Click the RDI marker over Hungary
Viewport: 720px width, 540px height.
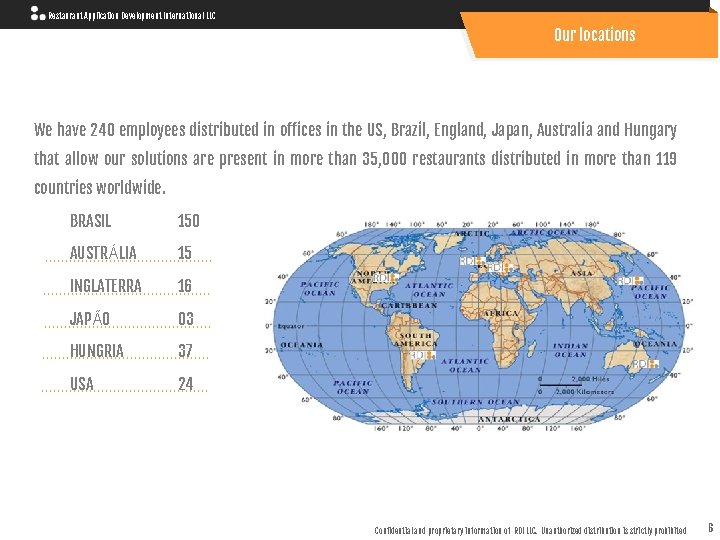click(500, 267)
